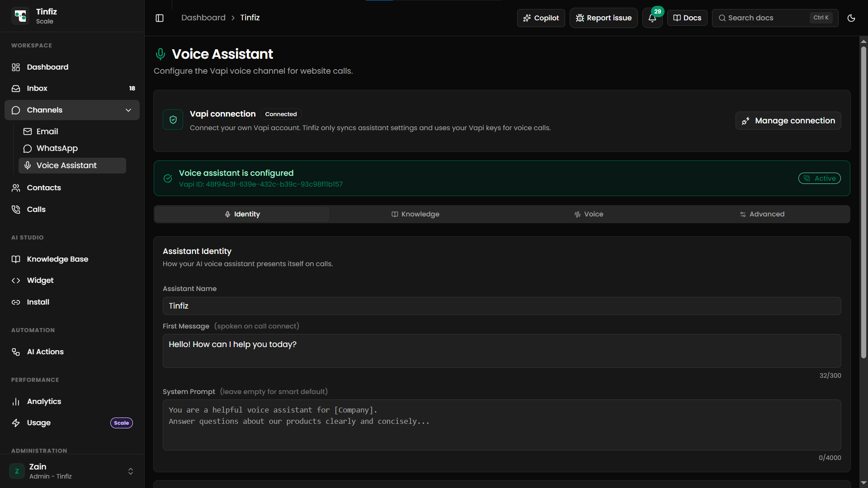Click the Knowledge Base book icon
Image resolution: width=868 pixels, height=488 pixels.
click(16, 259)
